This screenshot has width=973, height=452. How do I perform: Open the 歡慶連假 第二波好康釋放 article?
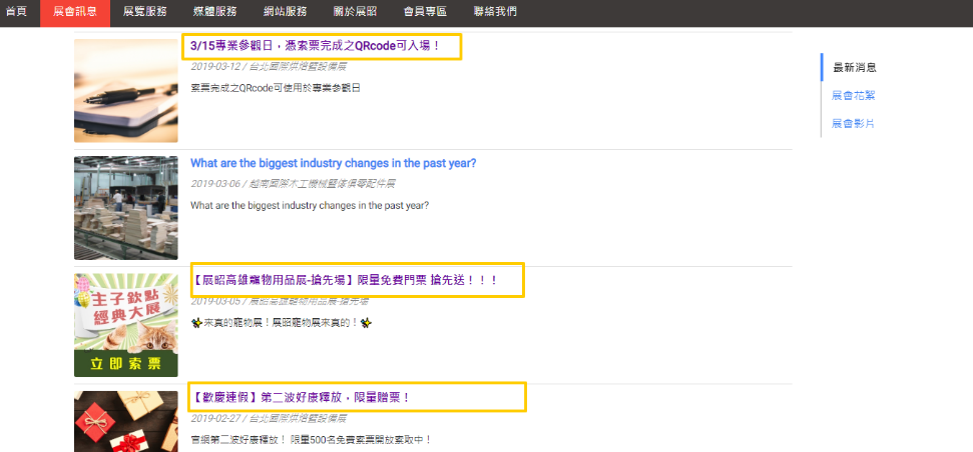coord(301,397)
